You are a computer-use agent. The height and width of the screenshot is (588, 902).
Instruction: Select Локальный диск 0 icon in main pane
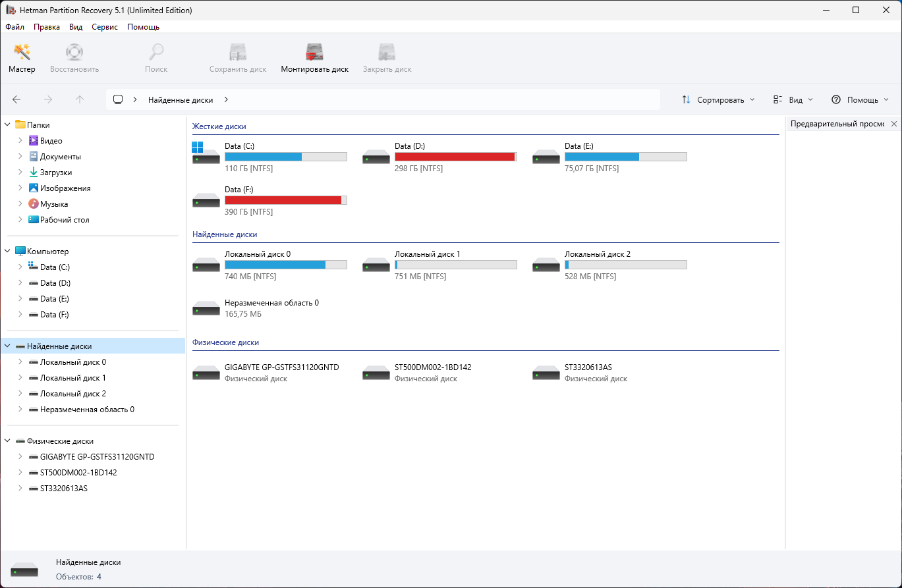(206, 265)
